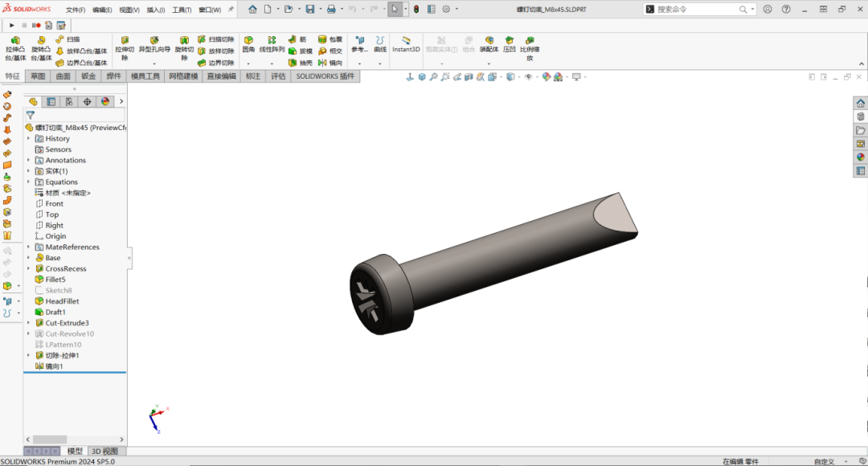Open the ConfigurationManager panel tab
This screenshot has height=466, width=868.
68,101
